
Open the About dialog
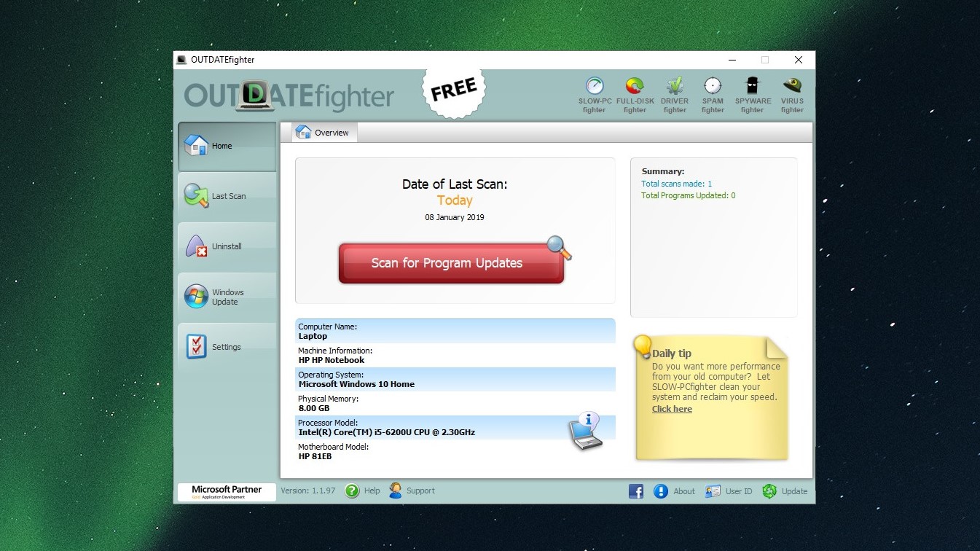[674, 492]
